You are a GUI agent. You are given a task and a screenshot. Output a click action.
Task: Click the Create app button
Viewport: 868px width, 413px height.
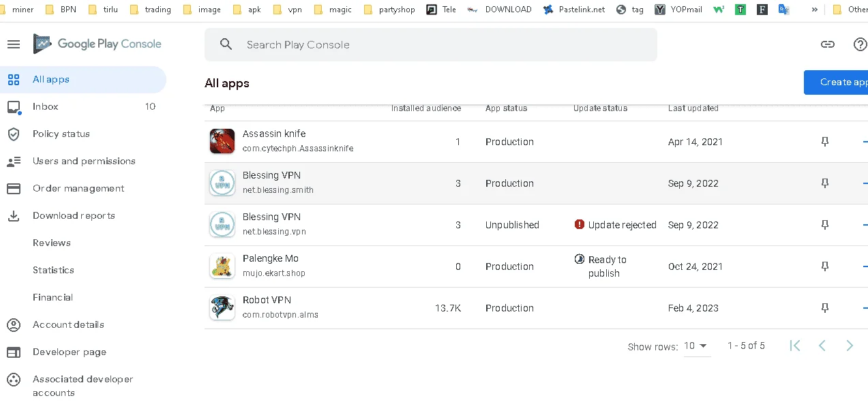836,82
